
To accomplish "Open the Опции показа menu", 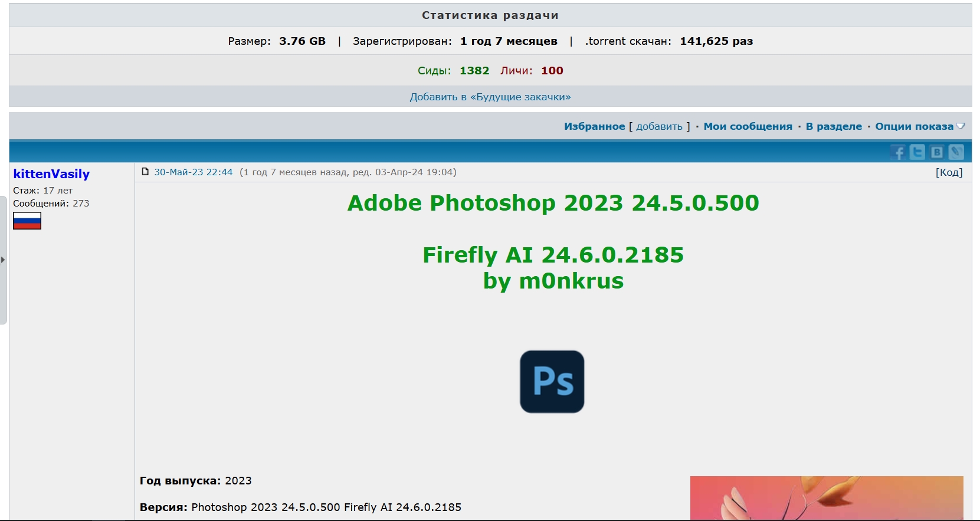I will pyautogui.click(x=914, y=126).
